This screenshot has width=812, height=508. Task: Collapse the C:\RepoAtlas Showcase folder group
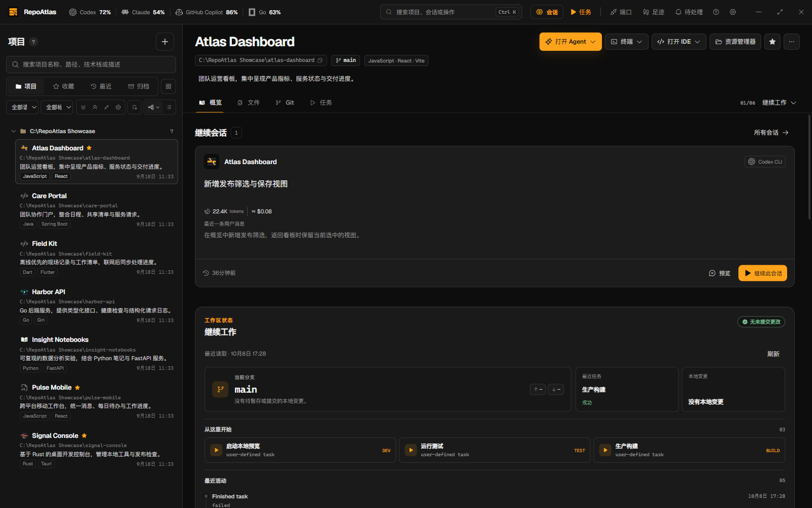point(14,131)
